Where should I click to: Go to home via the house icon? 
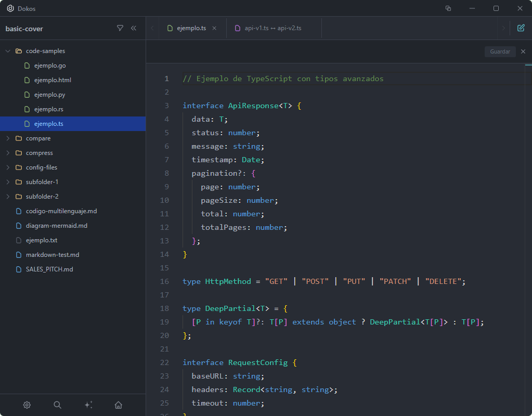(x=119, y=405)
